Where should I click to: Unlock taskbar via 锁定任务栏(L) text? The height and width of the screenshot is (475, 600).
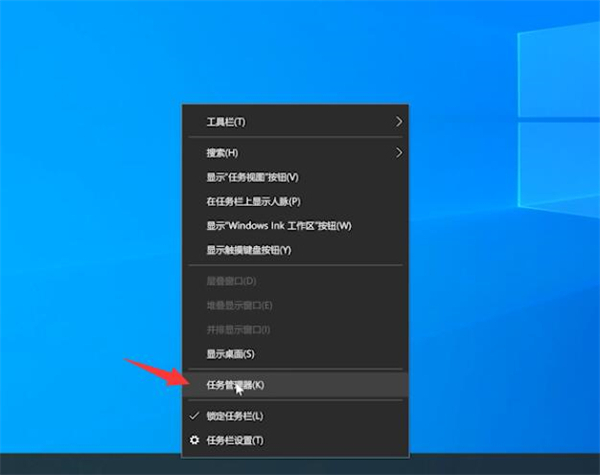pos(235,415)
